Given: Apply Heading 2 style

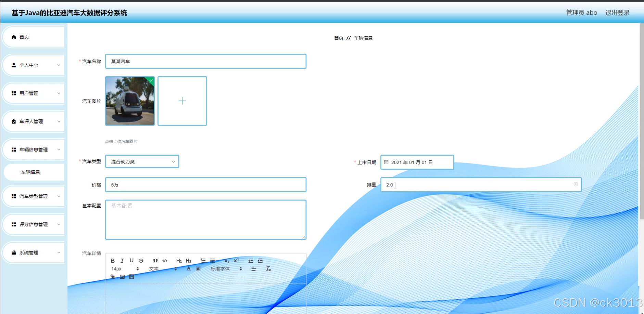Looking at the screenshot, I should click(x=189, y=261).
